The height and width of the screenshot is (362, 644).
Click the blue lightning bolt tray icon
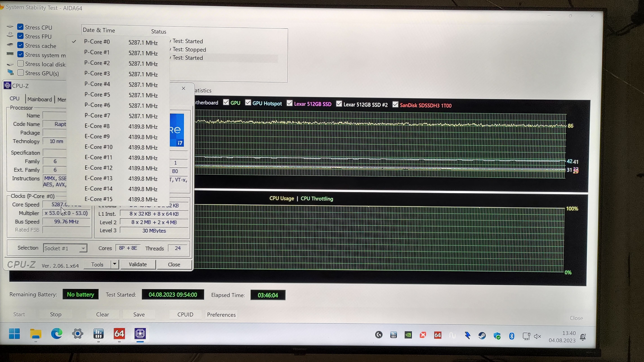tap(467, 336)
